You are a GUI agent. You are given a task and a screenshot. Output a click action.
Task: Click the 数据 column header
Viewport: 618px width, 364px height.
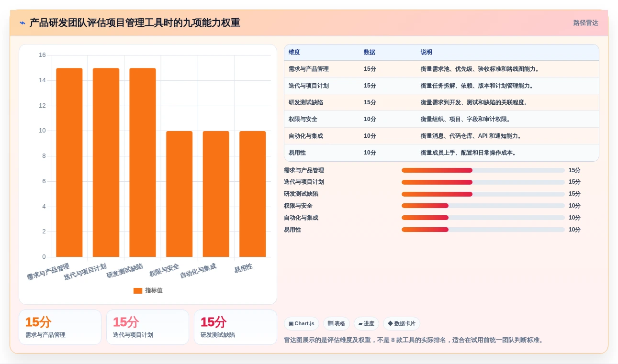[x=370, y=52]
